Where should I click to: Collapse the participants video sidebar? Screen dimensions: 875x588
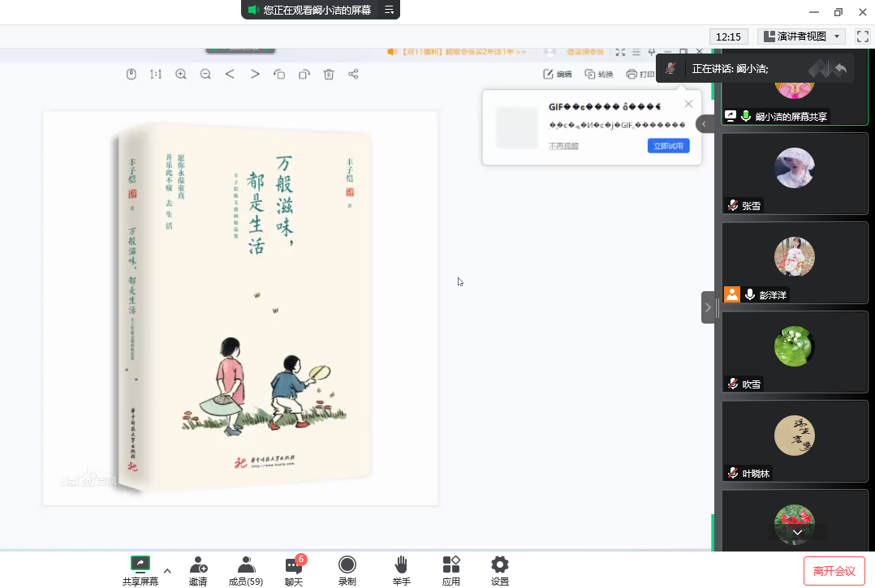708,307
